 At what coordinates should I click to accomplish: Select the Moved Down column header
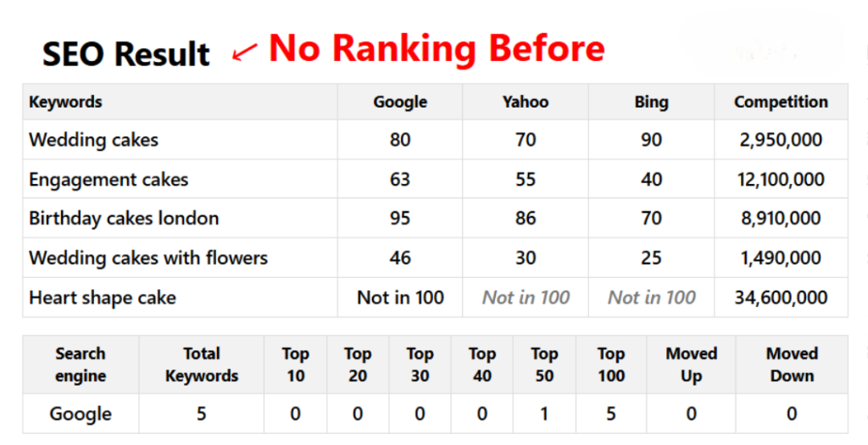(792, 364)
